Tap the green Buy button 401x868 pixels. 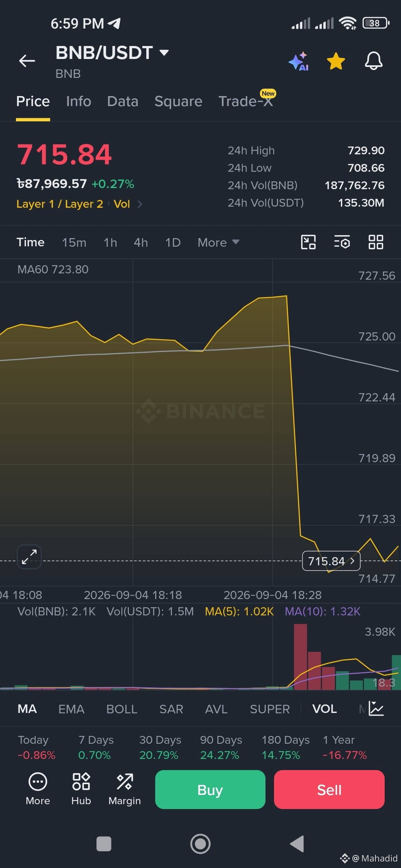pyautogui.click(x=210, y=789)
